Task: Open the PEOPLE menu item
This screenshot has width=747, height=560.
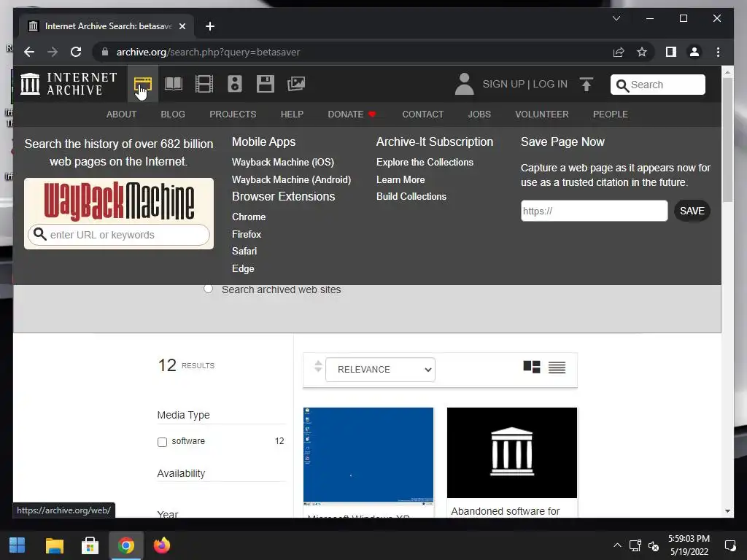Action: [611, 114]
